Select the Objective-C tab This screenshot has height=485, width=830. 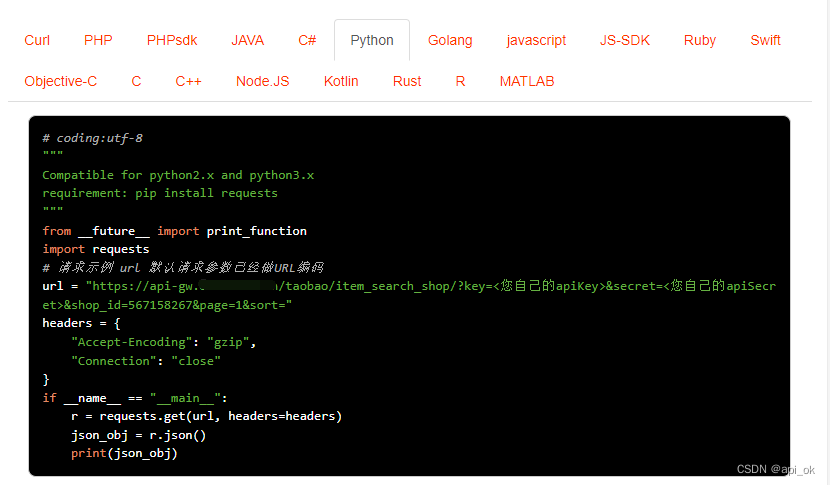[61, 81]
